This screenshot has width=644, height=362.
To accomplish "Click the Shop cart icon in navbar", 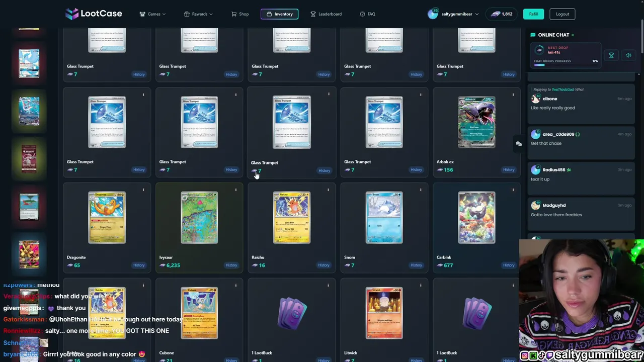I will pyautogui.click(x=233, y=14).
